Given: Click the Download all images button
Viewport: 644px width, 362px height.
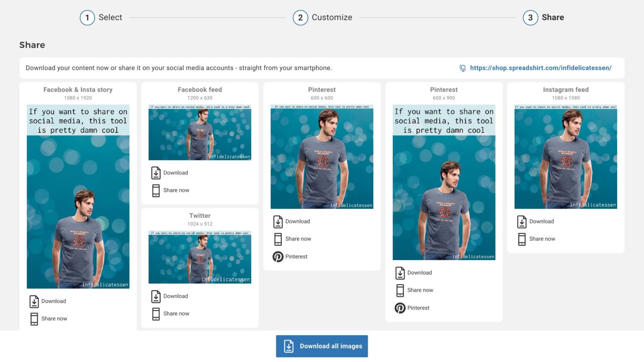Looking at the screenshot, I should tap(322, 346).
